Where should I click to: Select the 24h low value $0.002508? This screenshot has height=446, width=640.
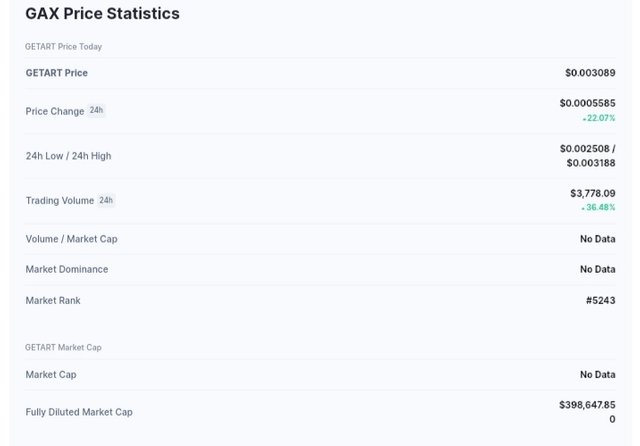(x=584, y=149)
